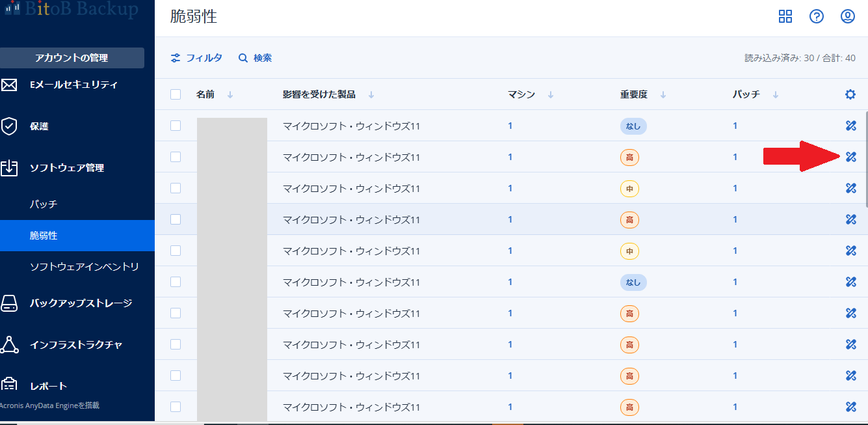Screen dimensions: 868x425
Task: Click the remediation wrench icon in first row
Action: tap(850, 126)
